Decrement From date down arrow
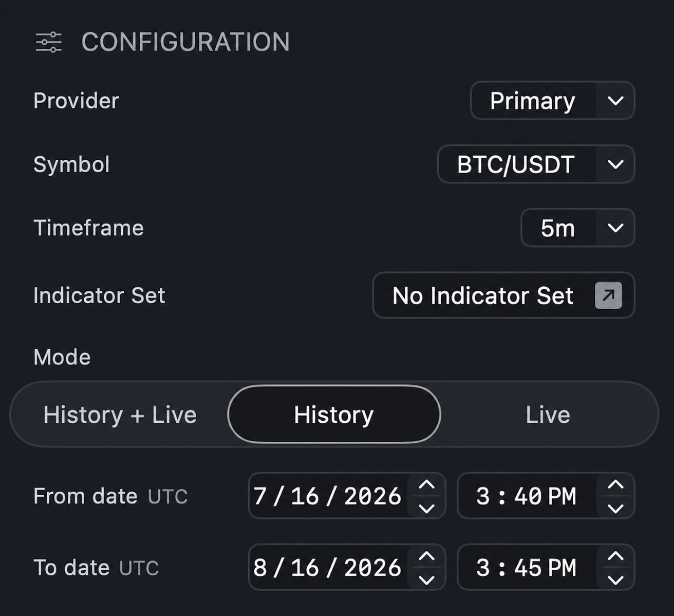This screenshot has width=674, height=616. tap(426, 508)
